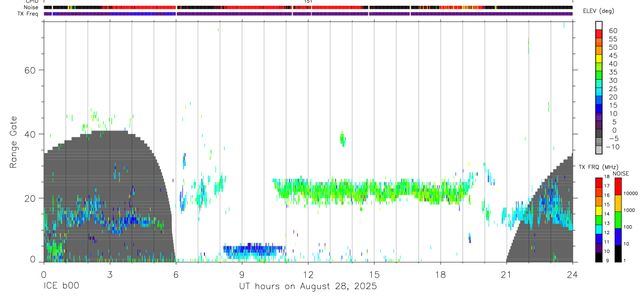Click the '17' label in TX FRQ legend
The image size is (644, 297).
coord(607,186)
